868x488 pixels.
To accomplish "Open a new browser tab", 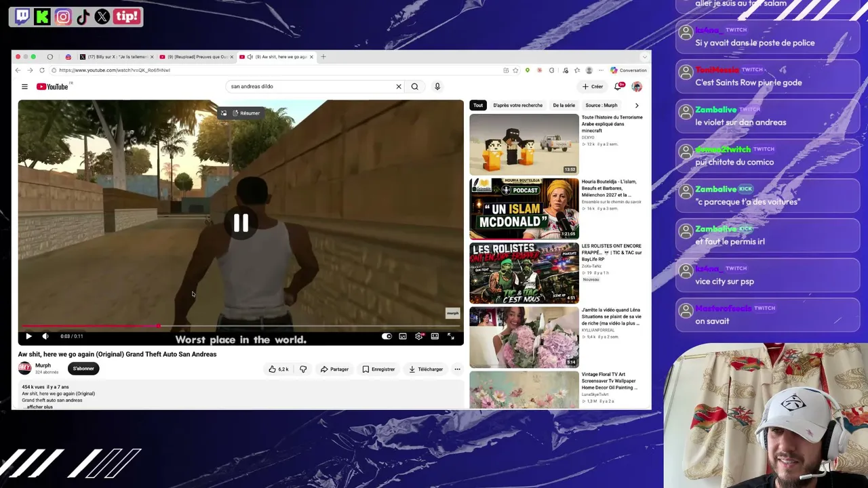I will pyautogui.click(x=323, y=57).
